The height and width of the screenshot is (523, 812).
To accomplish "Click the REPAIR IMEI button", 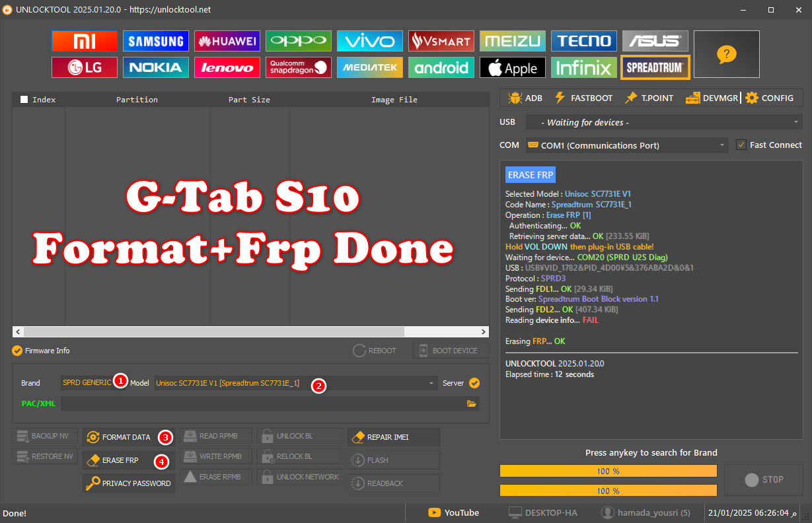I will click(x=394, y=437).
